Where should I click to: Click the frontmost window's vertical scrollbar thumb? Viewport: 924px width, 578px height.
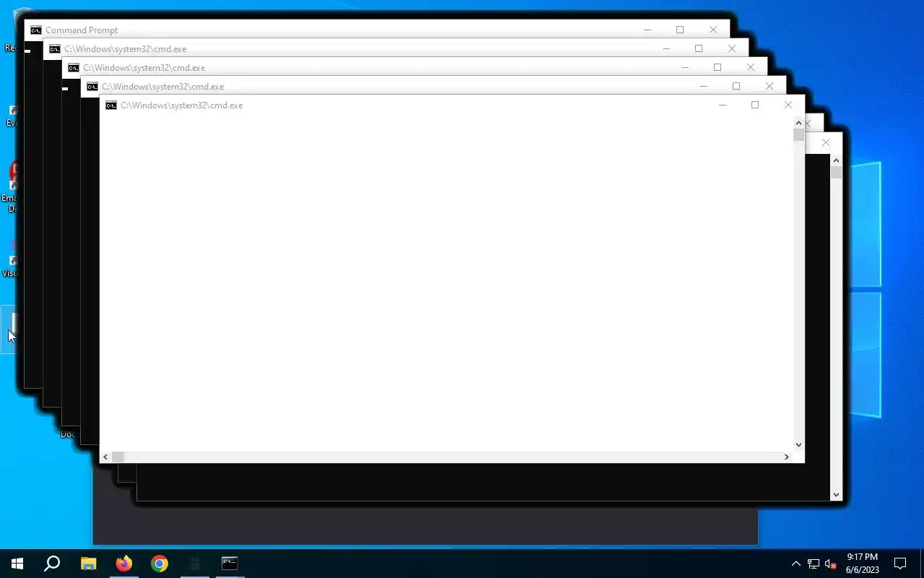(798, 135)
